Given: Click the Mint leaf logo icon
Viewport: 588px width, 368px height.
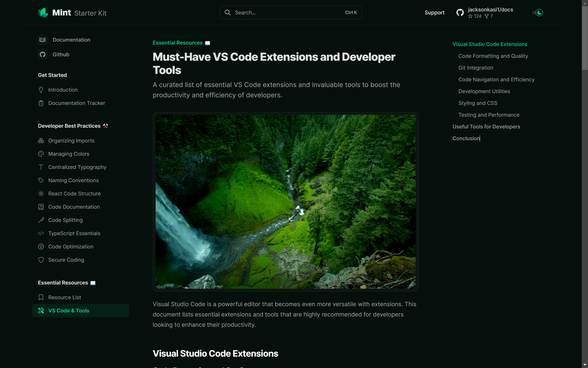Looking at the screenshot, I should pyautogui.click(x=43, y=13).
